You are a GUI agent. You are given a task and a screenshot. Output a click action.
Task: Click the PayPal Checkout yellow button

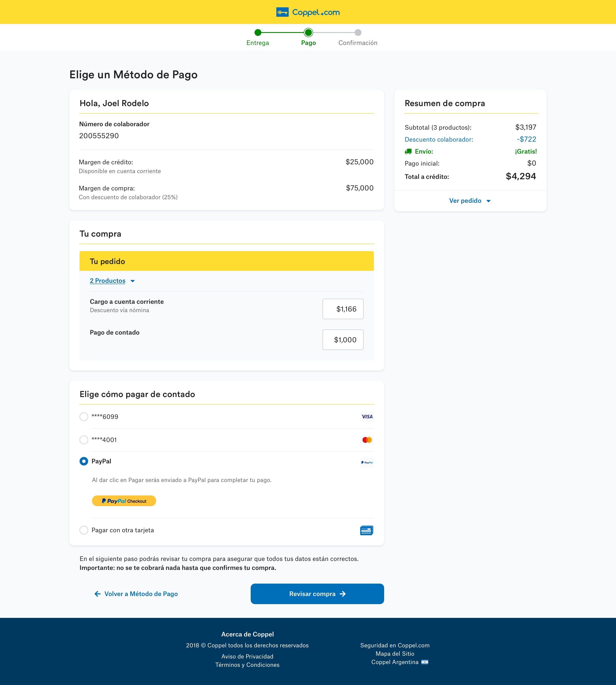coord(124,501)
